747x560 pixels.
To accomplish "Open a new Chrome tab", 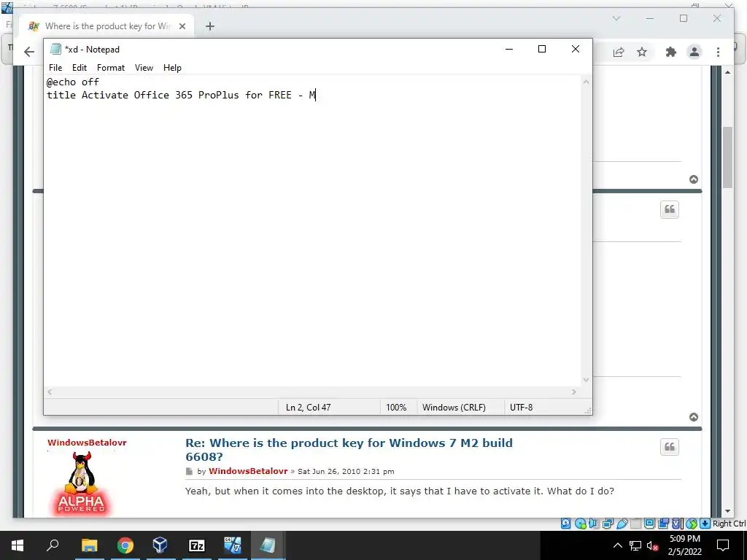I will tap(209, 26).
